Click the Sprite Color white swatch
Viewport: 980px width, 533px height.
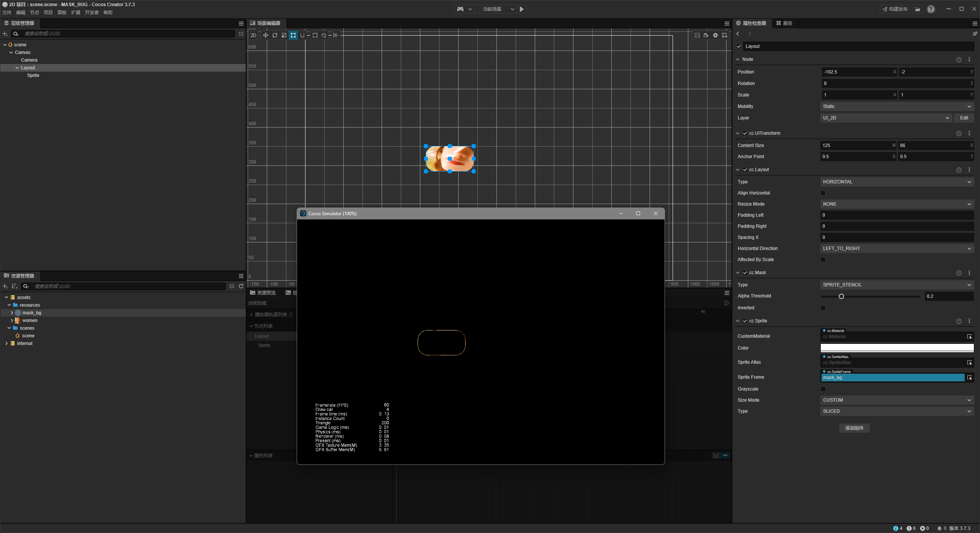[x=897, y=348]
